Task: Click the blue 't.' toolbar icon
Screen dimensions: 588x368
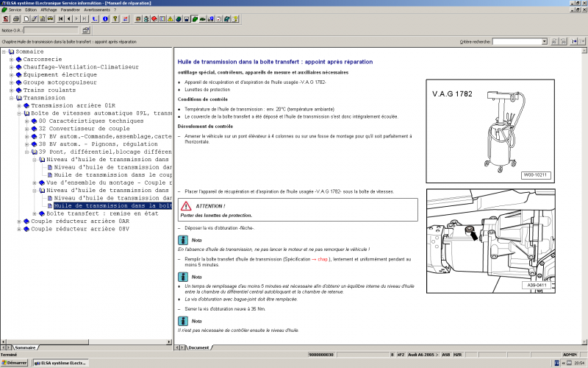Action: pyautogui.click(x=95, y=18)
